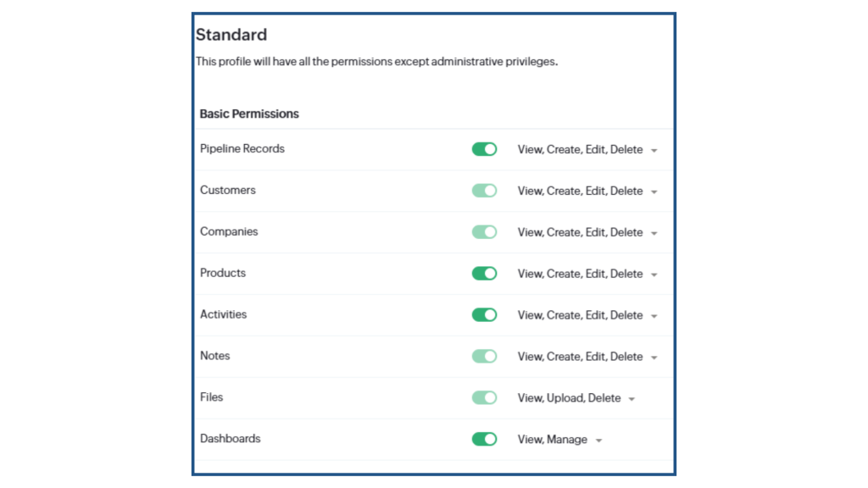Click the Standard profile title

pyautogui.click(x=231, y=35)
